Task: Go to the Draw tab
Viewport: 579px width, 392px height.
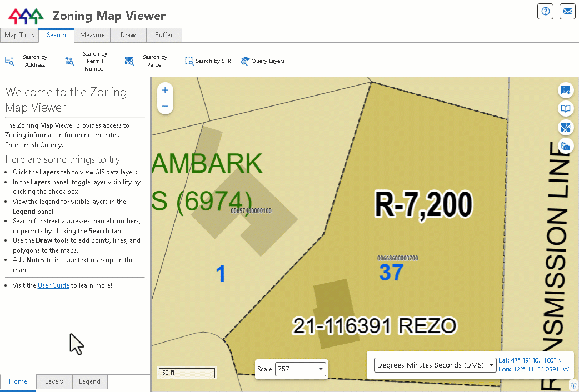Action: pyautogui.click(x=128, y=35)
